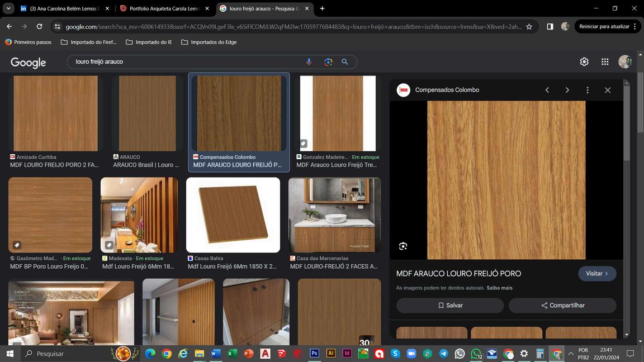Open Photoshop from the taskbar
644x362 pixels.
coord(314,354)
